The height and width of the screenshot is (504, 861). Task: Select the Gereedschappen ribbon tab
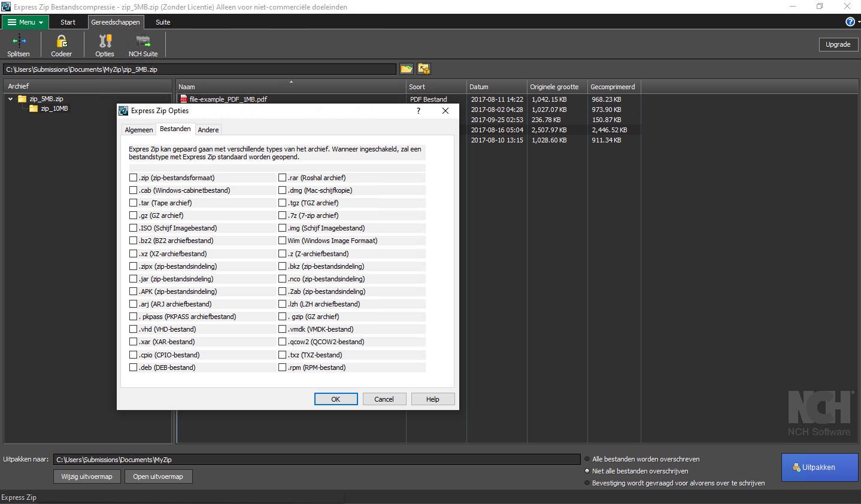(x=116, y=22)
